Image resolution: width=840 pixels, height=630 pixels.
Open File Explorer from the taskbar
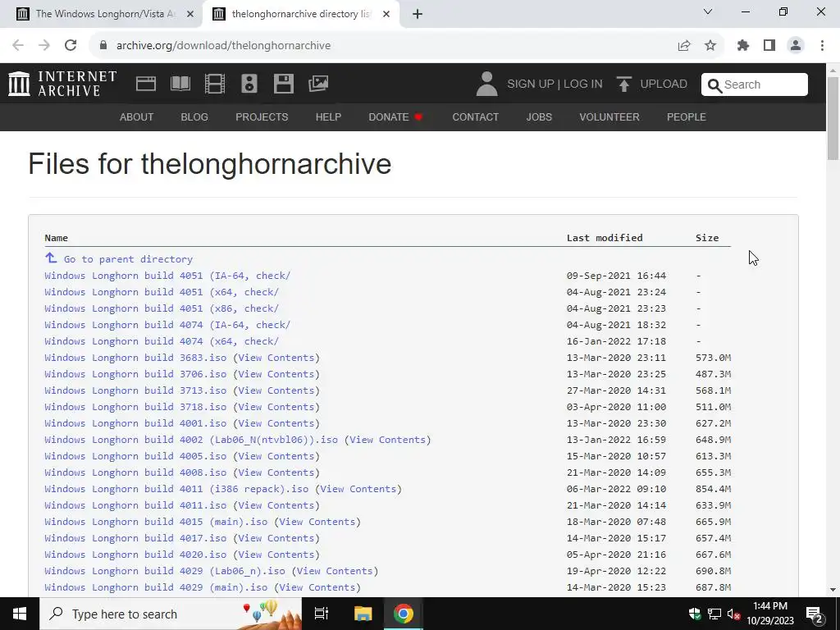pyautogui.click(x=363, y=614)
